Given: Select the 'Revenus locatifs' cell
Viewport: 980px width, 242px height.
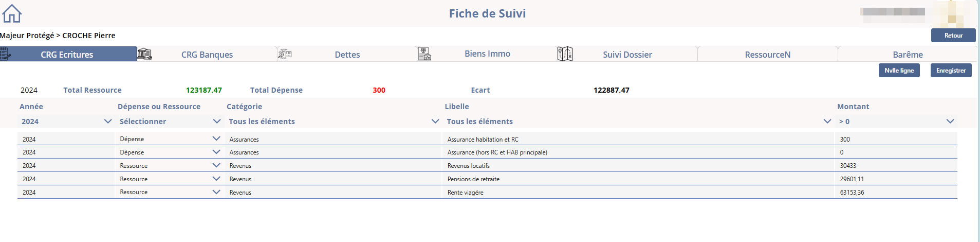Looking at the screenshot, I should tap(638, 166).
